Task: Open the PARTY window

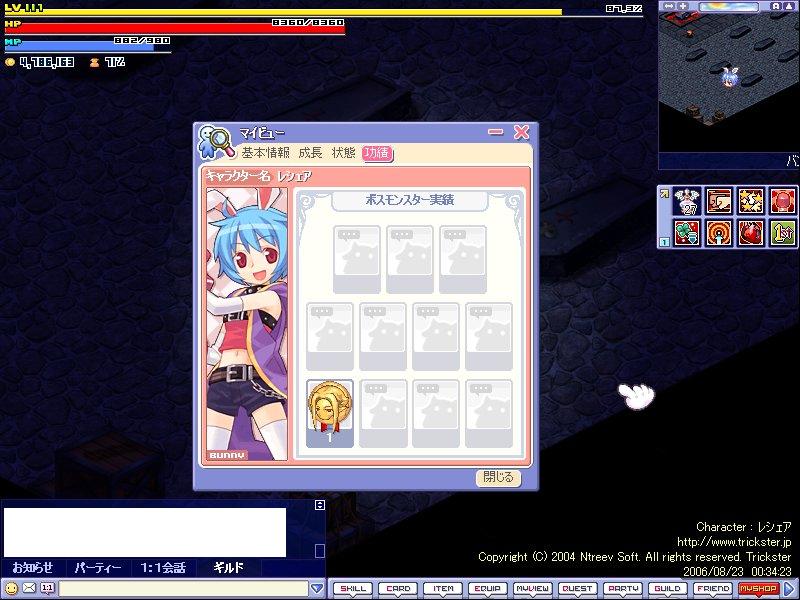Action: [622, 589]
